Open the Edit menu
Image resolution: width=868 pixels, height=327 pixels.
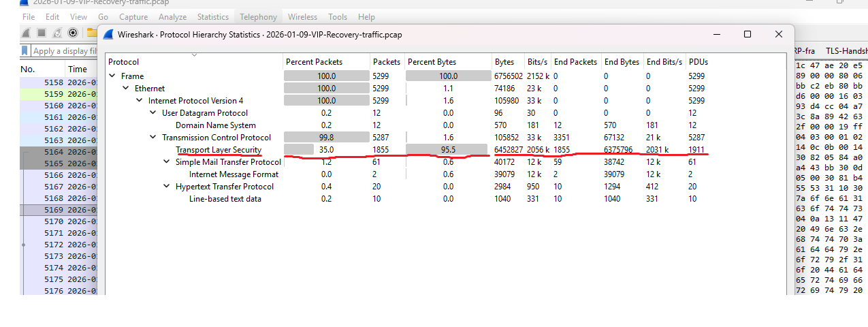click(52, 17)
